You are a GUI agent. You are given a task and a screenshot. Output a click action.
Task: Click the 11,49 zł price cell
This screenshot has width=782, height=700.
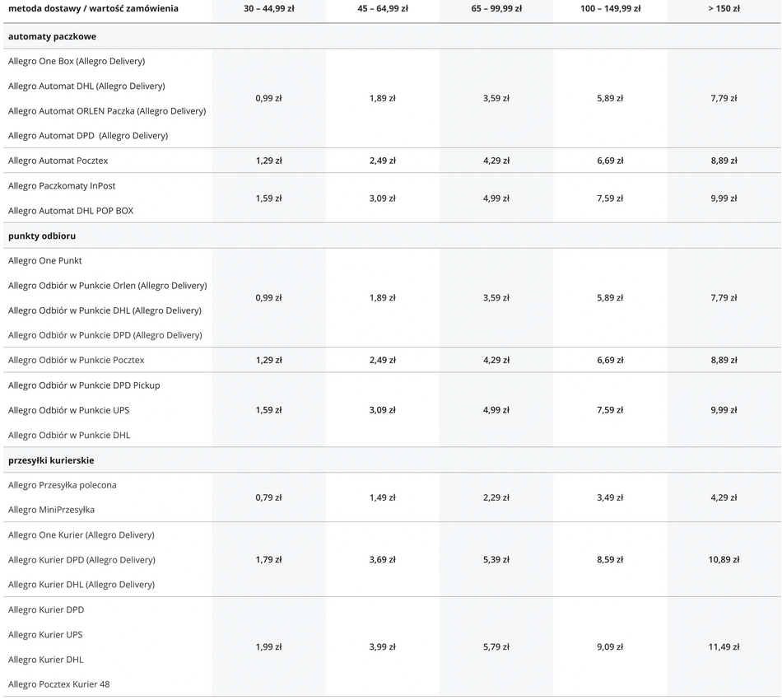pyautogui.click(x=724, y=647)
